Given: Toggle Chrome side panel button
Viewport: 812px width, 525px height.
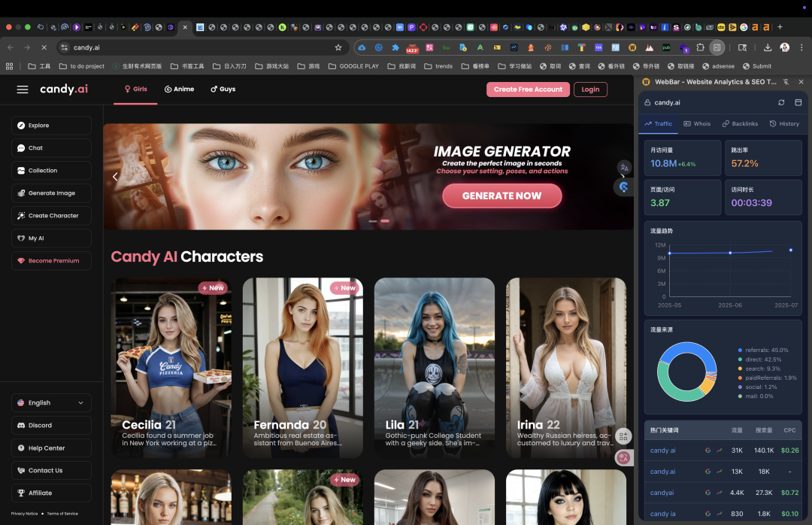Looking at the screenshot, I should pos(717,47).
